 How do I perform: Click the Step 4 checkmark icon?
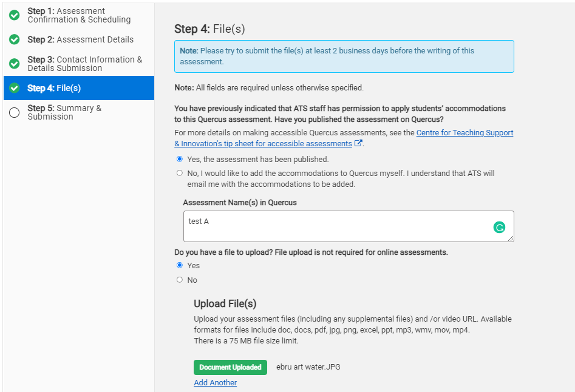[15, 88]
